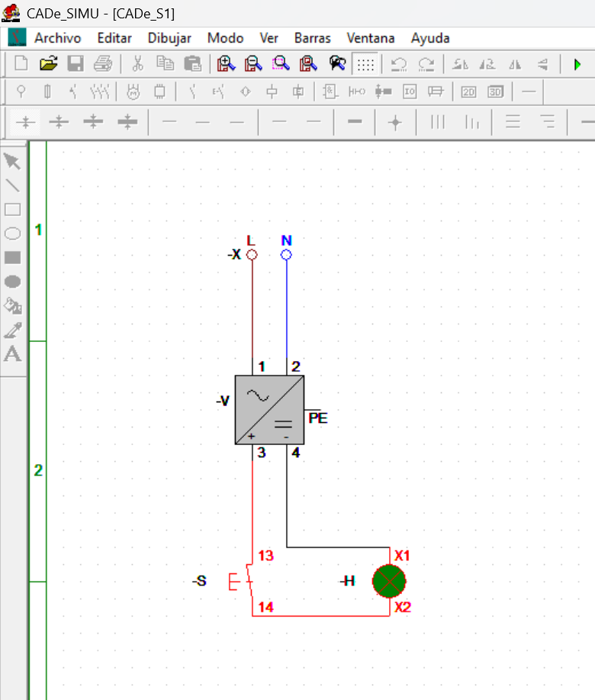595x700 pixels.
Task: Zoom in with plus magnifier
Action: [226, 64]
